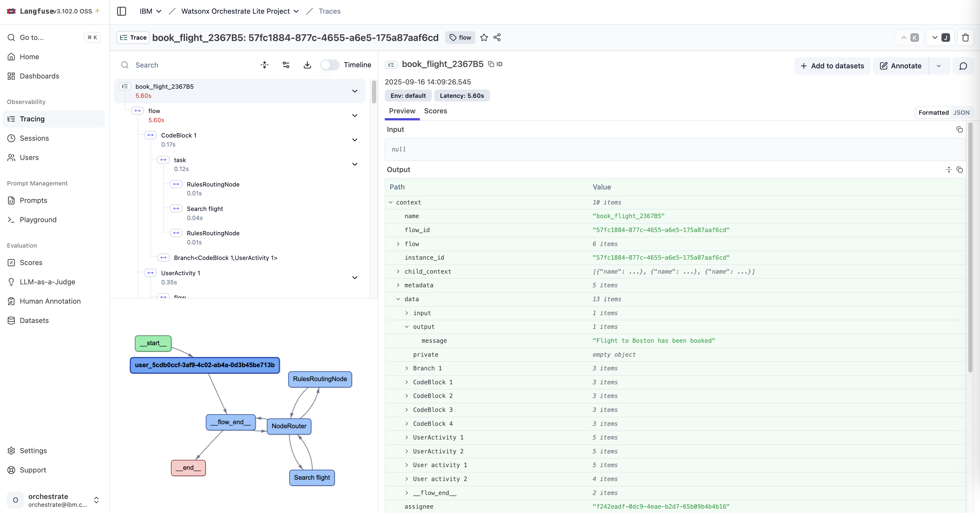The image size is (980, 514).
Task: Click Add to datasets button
Action: click(x=832, y=66)
